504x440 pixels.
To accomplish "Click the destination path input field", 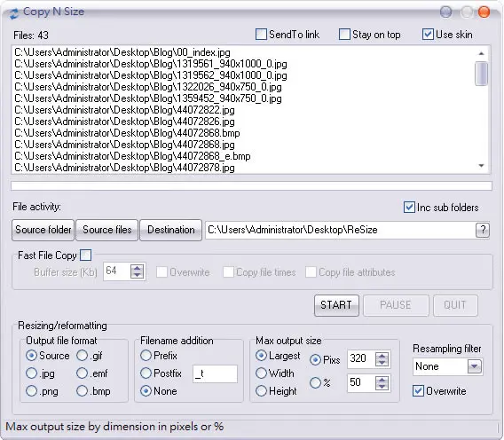I will tap(340, 230).
